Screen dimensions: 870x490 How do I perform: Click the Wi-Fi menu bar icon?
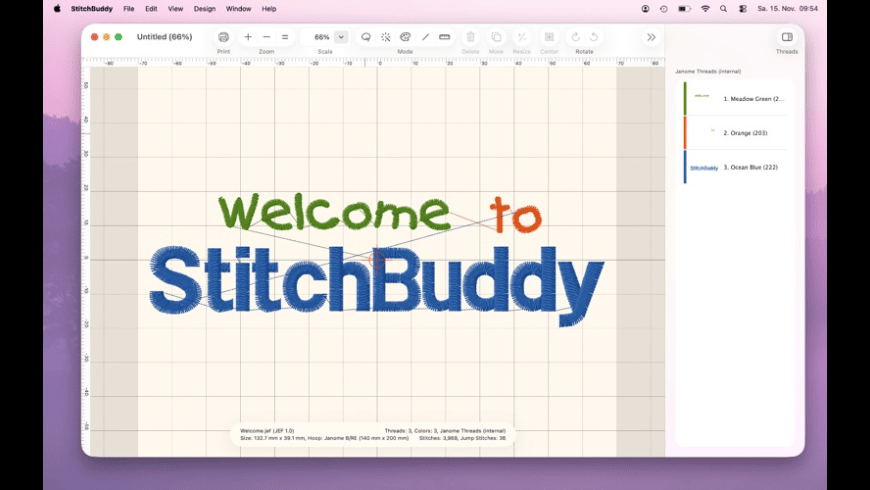tap(705, 9)
